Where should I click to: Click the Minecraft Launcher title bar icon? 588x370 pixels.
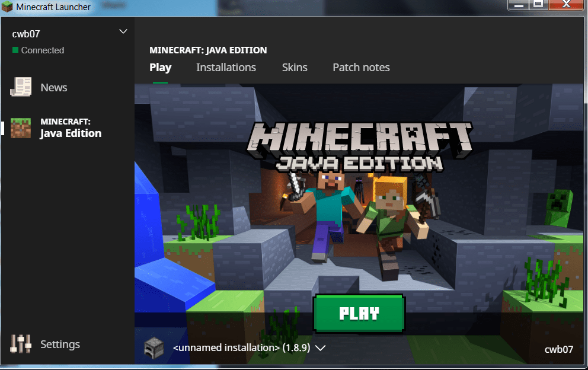tap(7, 7)
